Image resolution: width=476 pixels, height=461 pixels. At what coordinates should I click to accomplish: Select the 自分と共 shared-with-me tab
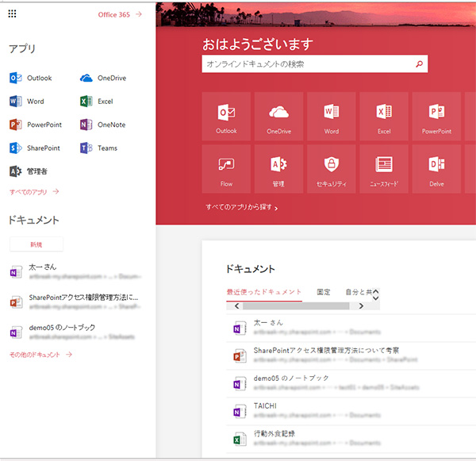[x=359, y=292]
